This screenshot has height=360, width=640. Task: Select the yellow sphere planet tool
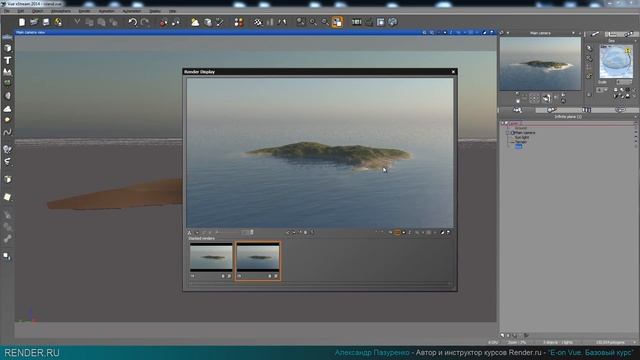[7, 120]
